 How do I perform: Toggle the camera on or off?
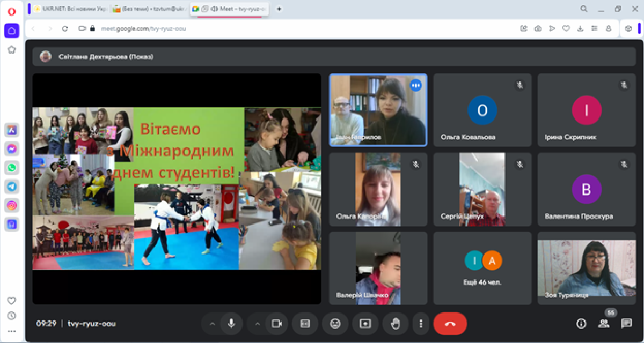(x=276, y=324)
